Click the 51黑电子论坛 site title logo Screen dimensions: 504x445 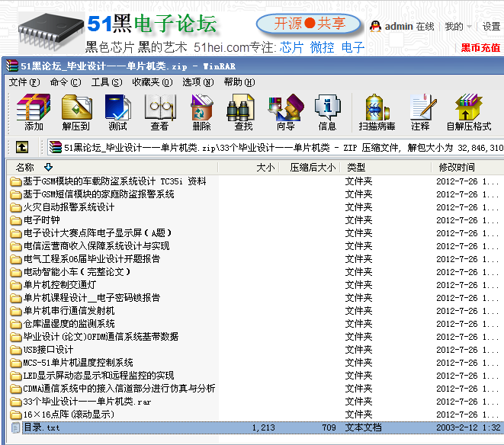[x=152, y=24]
